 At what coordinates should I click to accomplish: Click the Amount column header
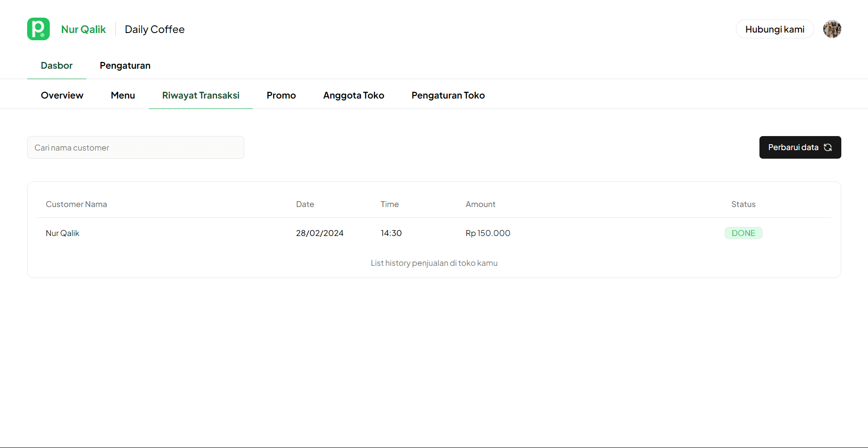point(480,204)
